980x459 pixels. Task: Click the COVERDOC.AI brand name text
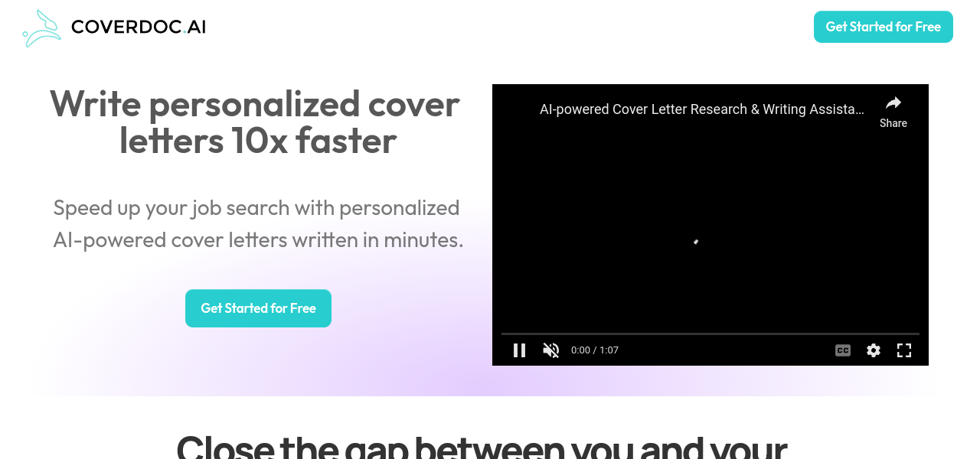pos(139,27)
